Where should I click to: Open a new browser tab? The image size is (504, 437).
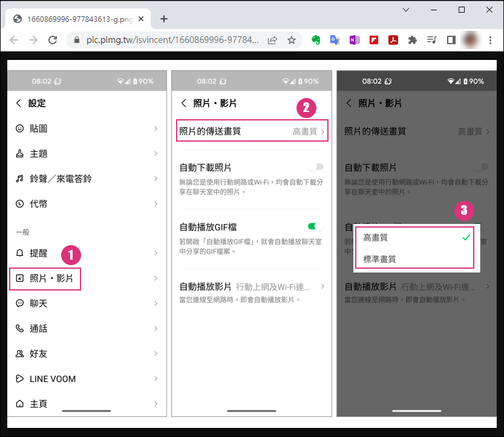click(x=164, y=19)
